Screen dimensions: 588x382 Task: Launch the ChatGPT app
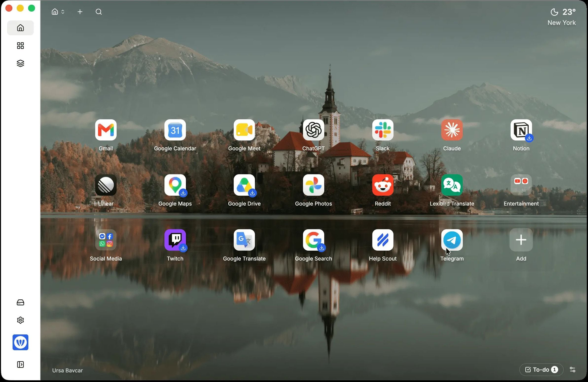(313, 130)
